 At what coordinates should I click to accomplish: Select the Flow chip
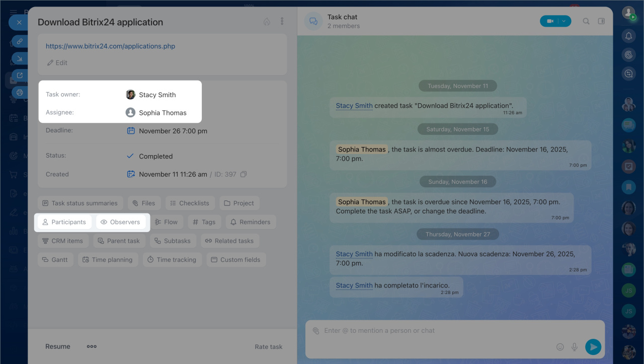click(166, 222)
